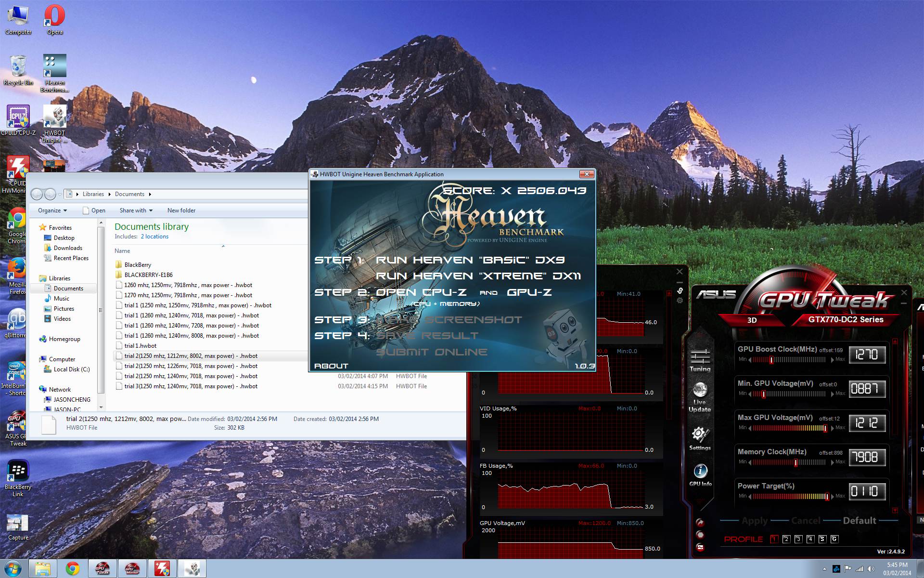
Task: Click ABOUT in HWBOT Heaven window
Action: [331, 366]
